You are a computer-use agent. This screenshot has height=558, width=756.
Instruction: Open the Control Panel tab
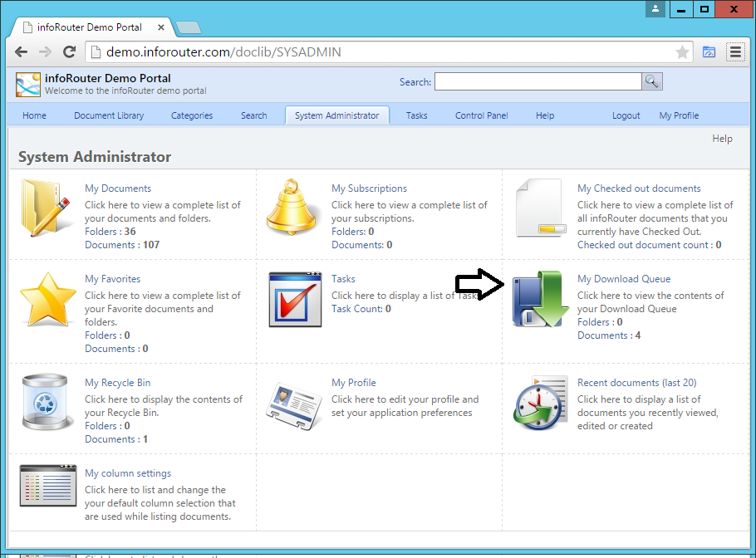coord(482,115)
